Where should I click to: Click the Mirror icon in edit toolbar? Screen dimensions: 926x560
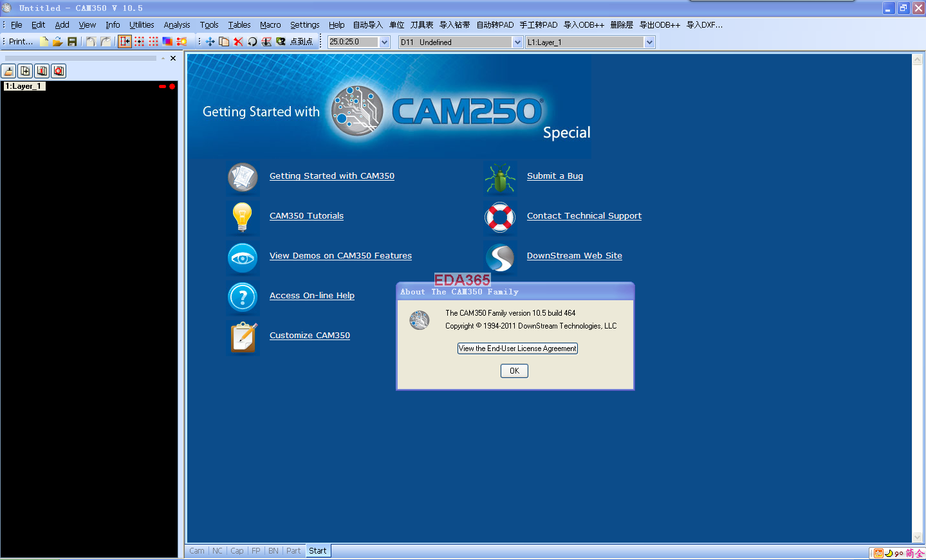(x=266, y=42)
